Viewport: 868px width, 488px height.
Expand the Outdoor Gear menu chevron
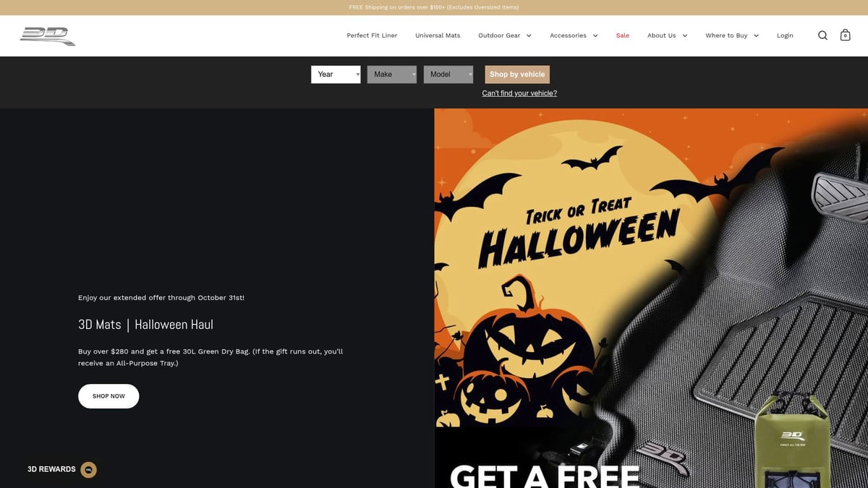pos(529,35)
